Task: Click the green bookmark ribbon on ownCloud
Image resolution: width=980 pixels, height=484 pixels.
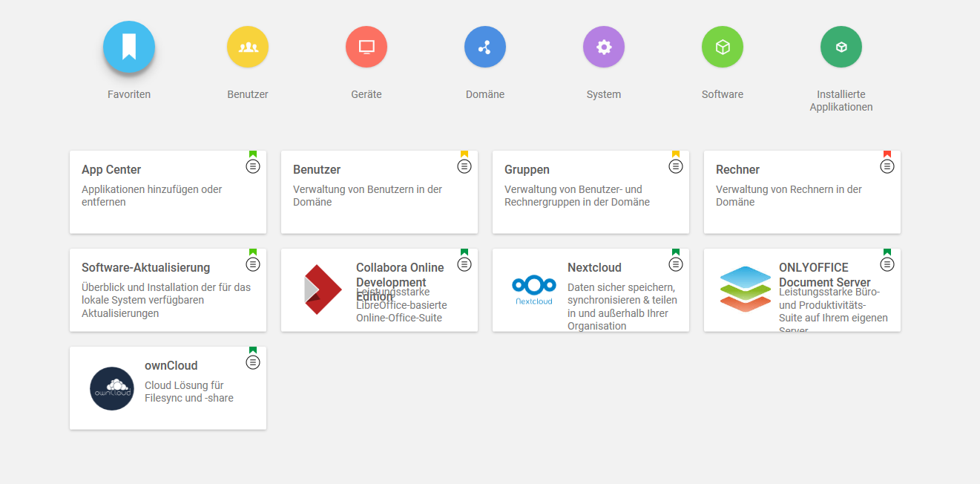Action: 253,350
